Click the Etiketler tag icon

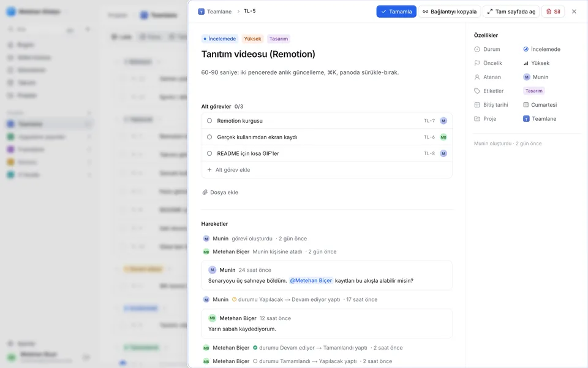tap(477, 91)
